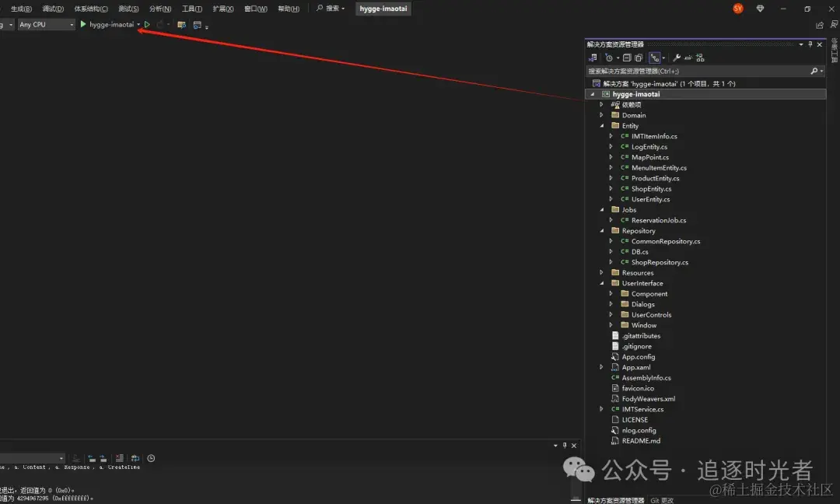Image resolution: width=840 pixels, height=504 pixels.
Task: Select the favicon.ico file
Action: pos(638,388)
